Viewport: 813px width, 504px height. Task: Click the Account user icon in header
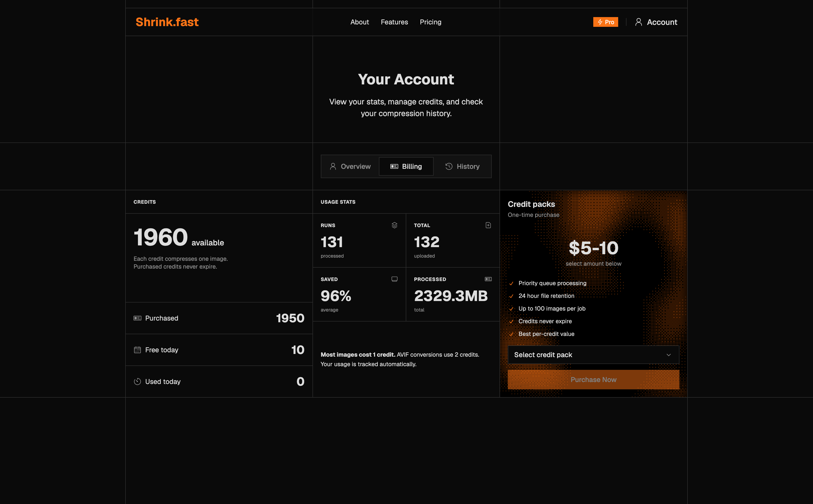638,22
